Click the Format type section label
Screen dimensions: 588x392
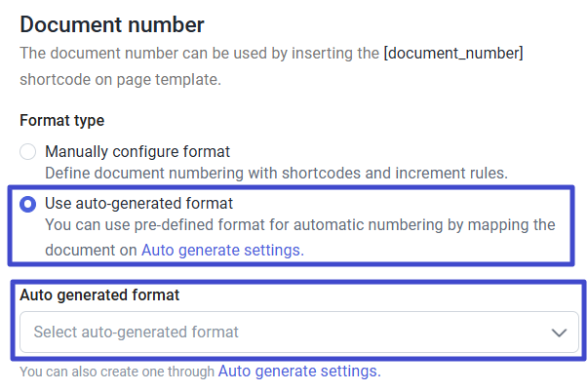point(61,121)
